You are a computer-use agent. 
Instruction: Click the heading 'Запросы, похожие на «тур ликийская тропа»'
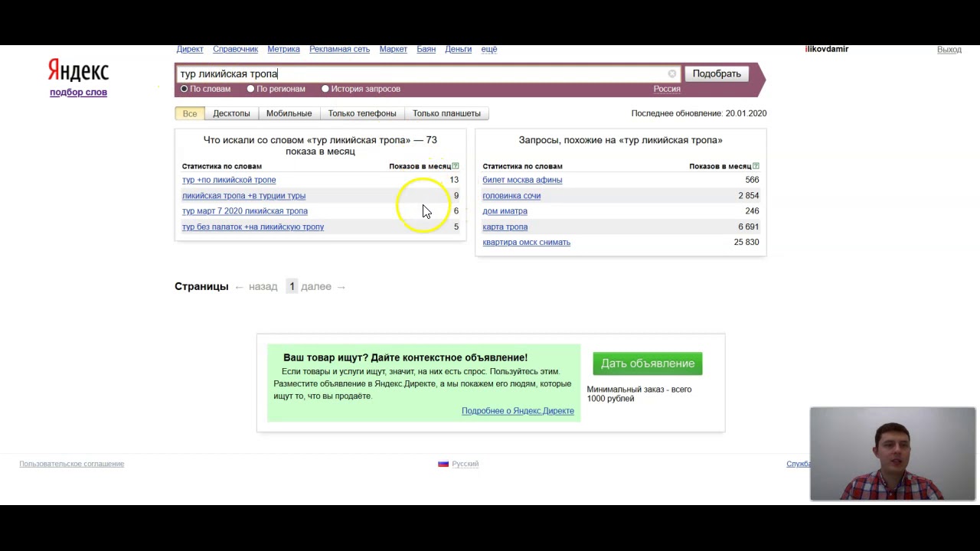coord(620,140)
